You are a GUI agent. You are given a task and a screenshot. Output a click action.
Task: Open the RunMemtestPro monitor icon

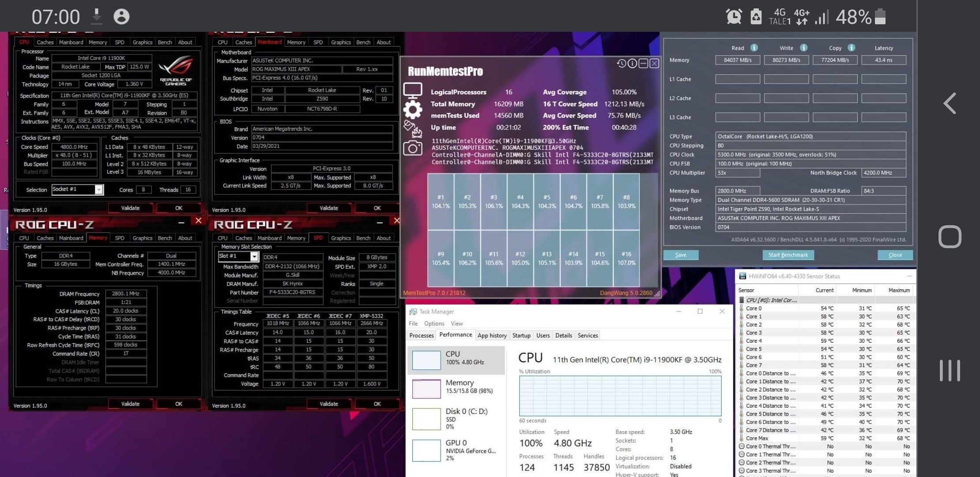[413, 90]
